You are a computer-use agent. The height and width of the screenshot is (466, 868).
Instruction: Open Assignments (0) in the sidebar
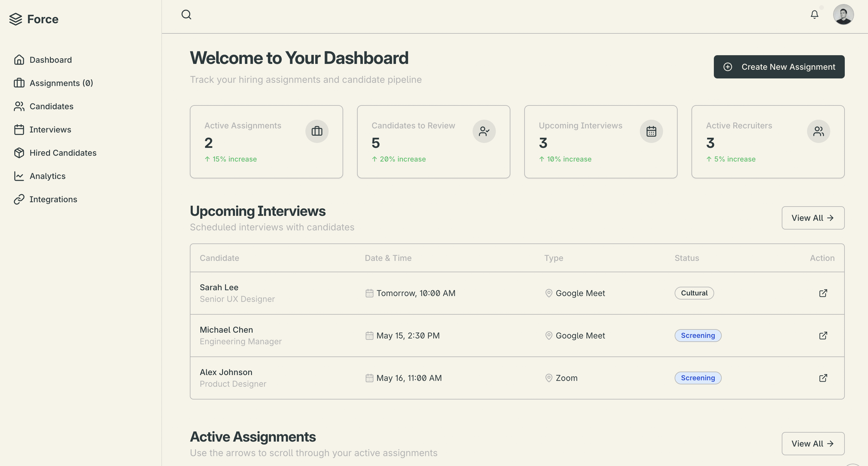61,83
